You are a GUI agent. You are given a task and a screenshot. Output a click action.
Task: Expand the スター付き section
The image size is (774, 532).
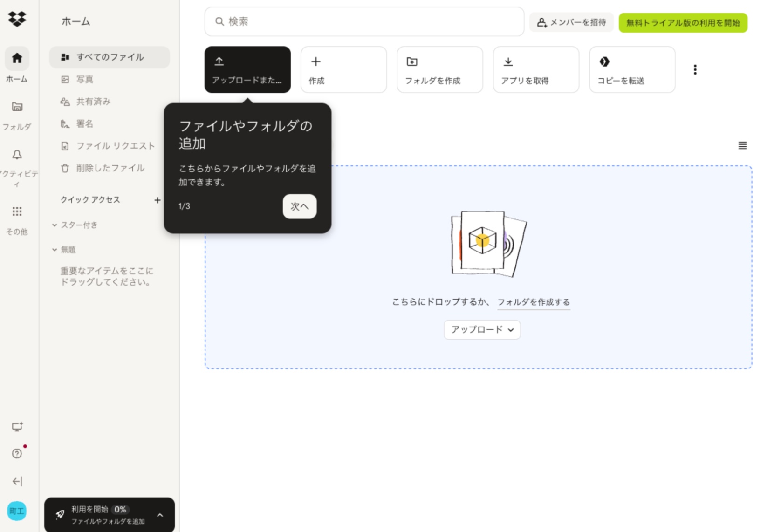coord(55,225)
